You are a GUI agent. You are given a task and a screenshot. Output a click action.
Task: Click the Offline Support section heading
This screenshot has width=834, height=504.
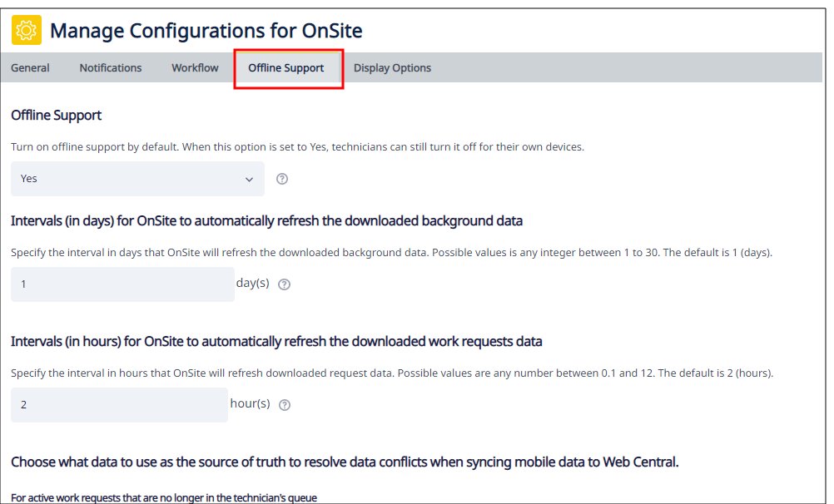tap(57, 116)
